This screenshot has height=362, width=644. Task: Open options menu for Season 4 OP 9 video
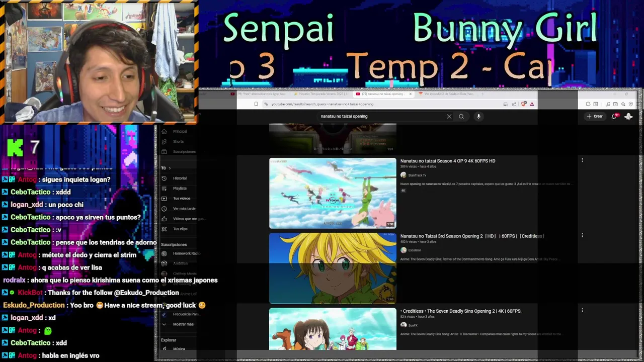coord(582,160)
